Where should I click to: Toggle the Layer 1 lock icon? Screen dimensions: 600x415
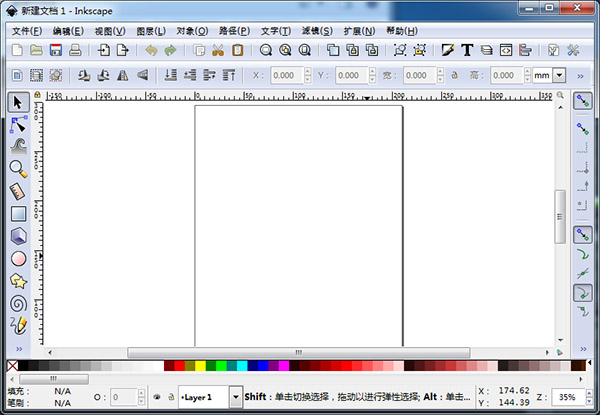[171, 397]
